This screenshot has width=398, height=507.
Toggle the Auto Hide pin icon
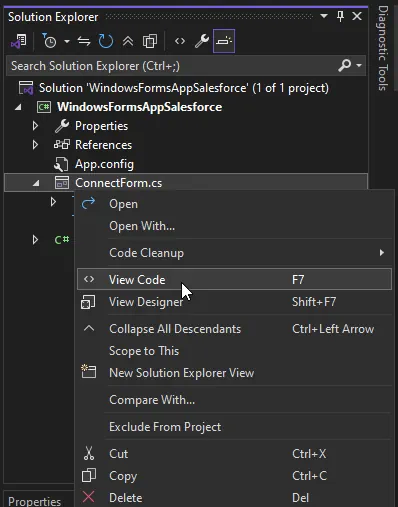tap(340, 16)
